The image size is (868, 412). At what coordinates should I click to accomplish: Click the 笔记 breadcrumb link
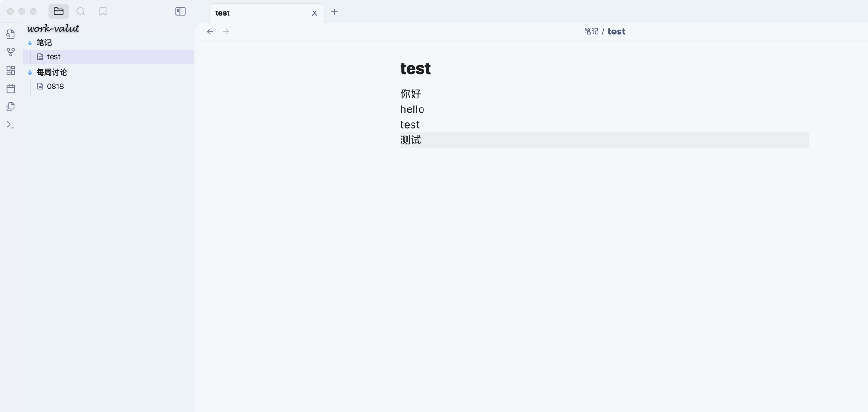click(591, 32)
